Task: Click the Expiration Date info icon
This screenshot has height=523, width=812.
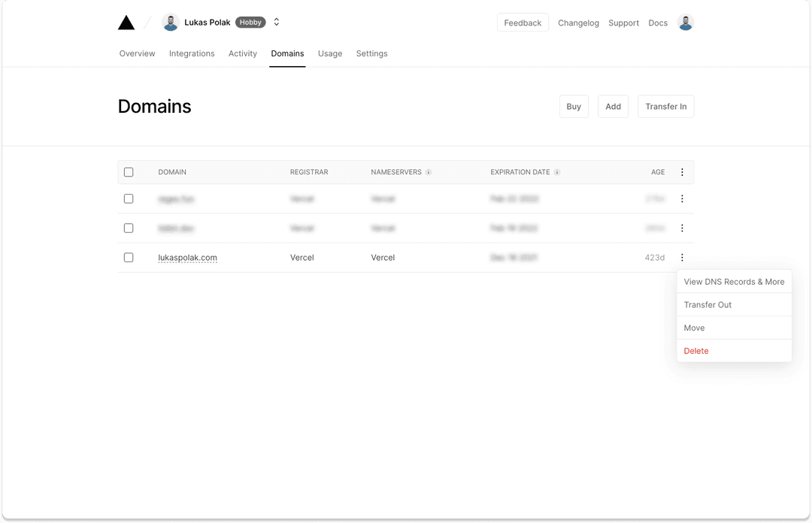Action: (557, 172)
